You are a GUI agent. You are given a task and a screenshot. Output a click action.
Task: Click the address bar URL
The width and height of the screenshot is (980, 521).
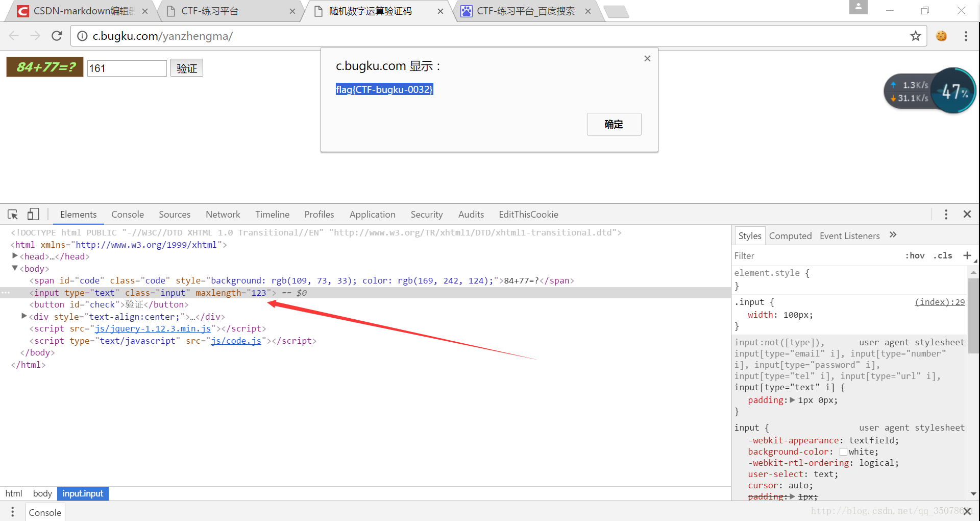pos(162,36)
